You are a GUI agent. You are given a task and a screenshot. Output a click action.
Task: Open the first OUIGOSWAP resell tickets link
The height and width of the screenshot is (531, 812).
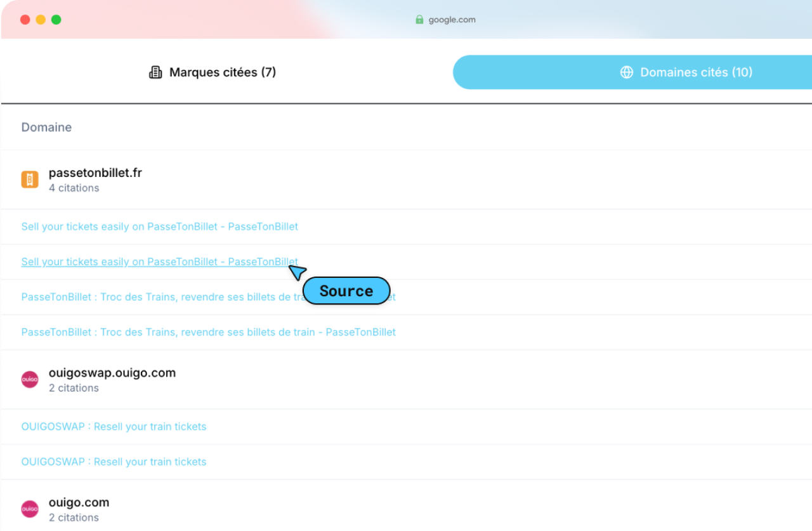(x=114, y=426)
